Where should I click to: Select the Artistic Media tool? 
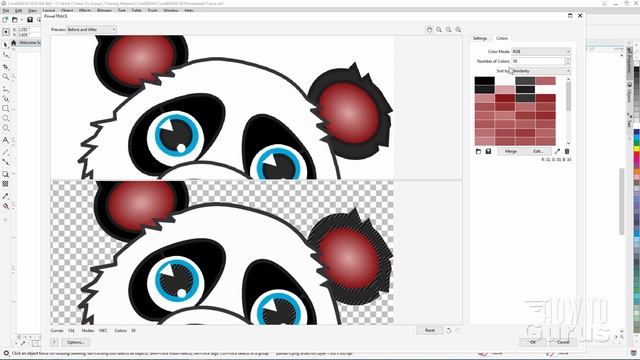point(6,98)
